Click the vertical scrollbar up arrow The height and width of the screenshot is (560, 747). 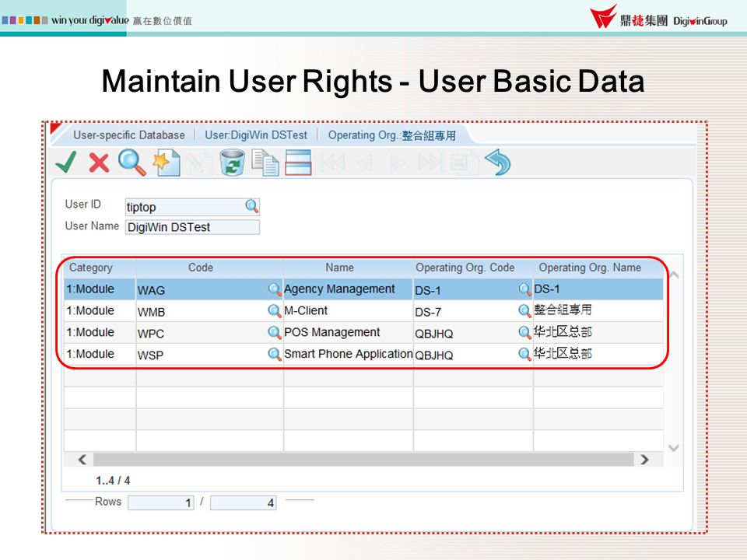(x=674, y=275)
